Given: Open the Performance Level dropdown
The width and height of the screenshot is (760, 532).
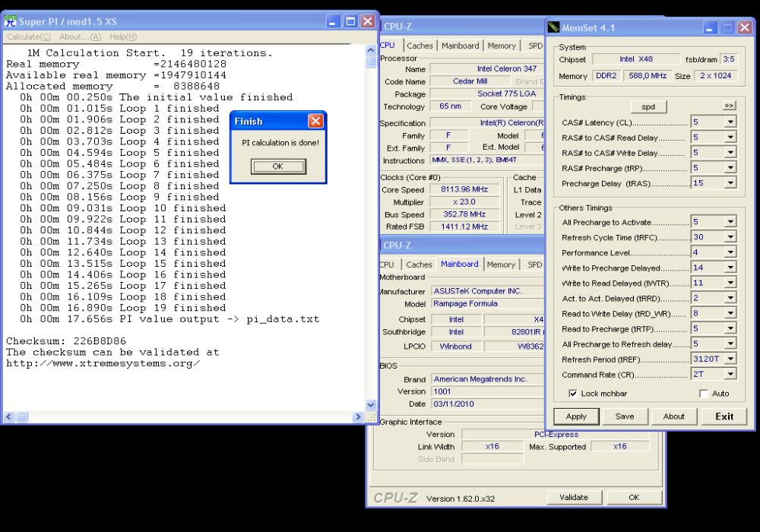Looking at the screenshot, I should point(730,252).
